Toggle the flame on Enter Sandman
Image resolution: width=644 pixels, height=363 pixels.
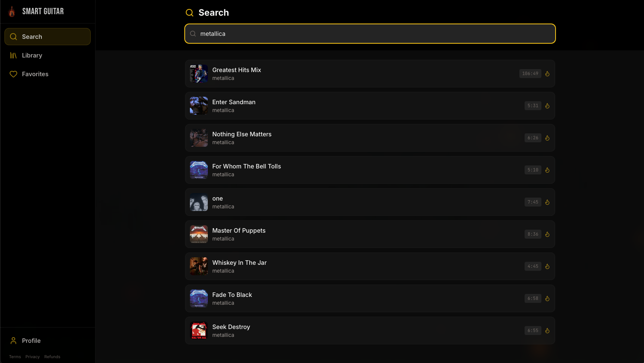coord(547,106)
